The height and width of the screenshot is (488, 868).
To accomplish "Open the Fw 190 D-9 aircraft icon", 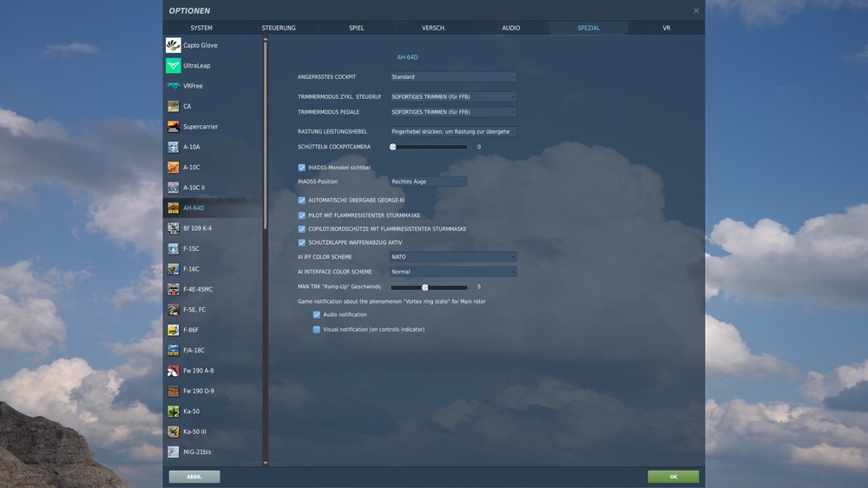I will click(174, 391).
